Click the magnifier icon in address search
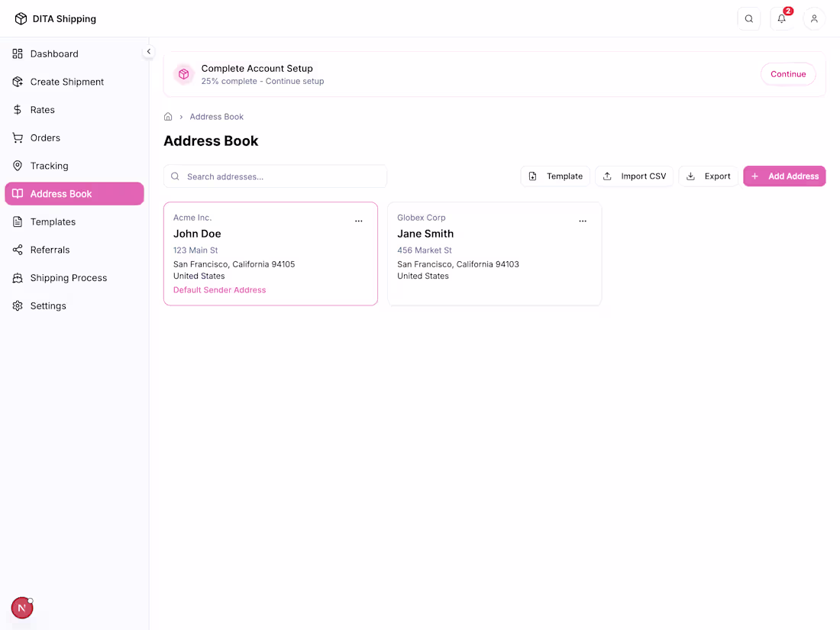The image size is (840, 630). (175, 176)
